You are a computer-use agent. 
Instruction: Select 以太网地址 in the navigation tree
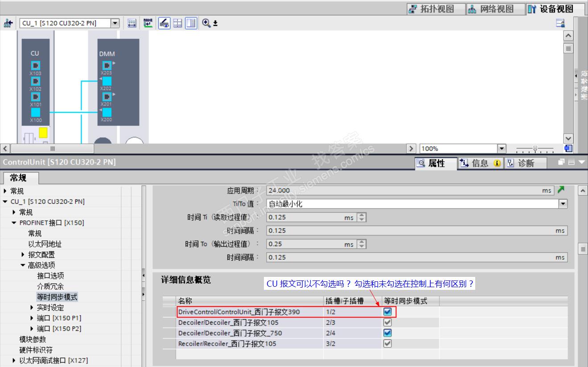tap(45, 244)
